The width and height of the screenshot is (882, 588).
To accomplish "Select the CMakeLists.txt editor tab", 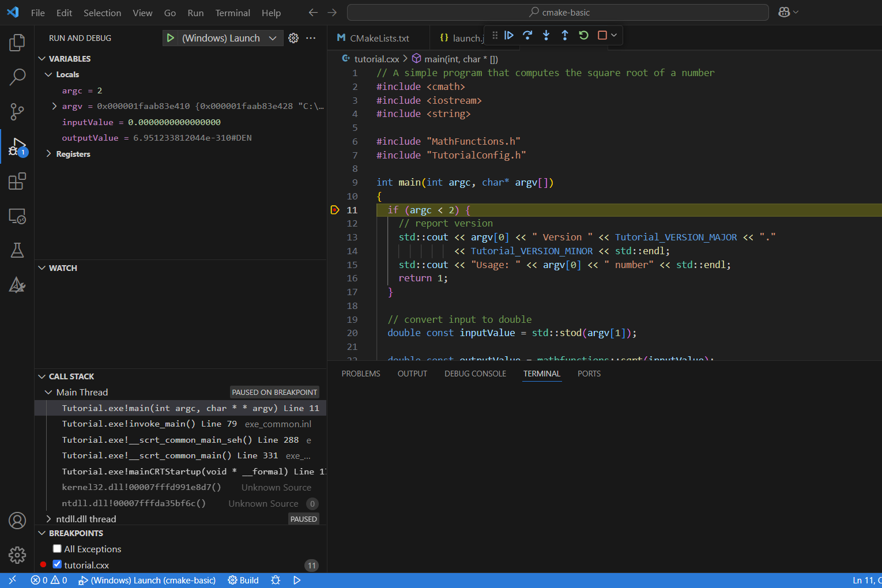I will pyautogui.click(x=378, y=37).
